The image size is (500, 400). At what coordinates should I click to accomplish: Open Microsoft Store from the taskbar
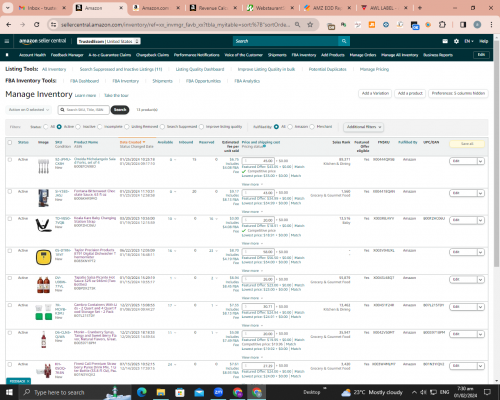coord(180,392)
